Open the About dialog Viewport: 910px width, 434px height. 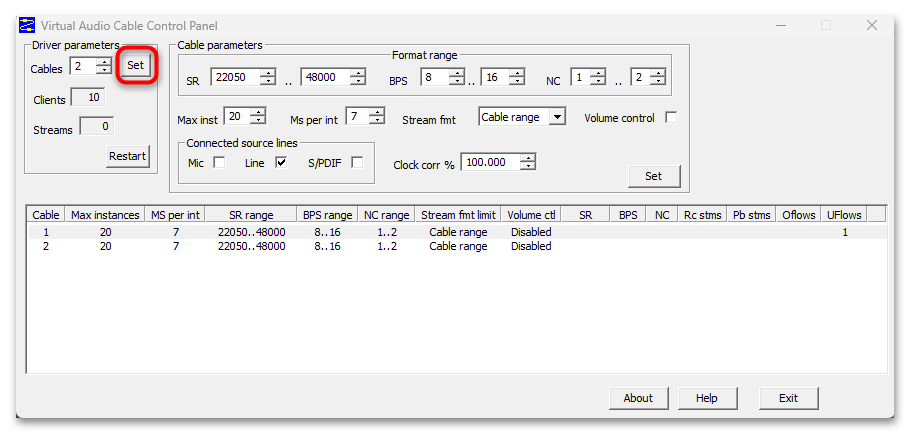pyautogui.click(x=638, y=398)
